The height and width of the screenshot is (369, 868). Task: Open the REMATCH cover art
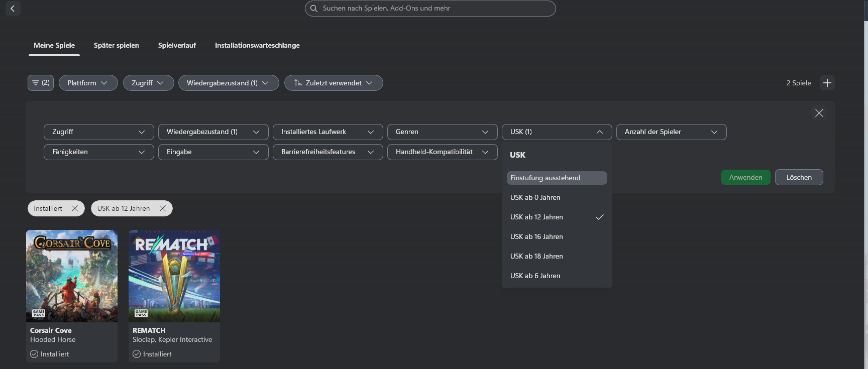coord(174,276)
